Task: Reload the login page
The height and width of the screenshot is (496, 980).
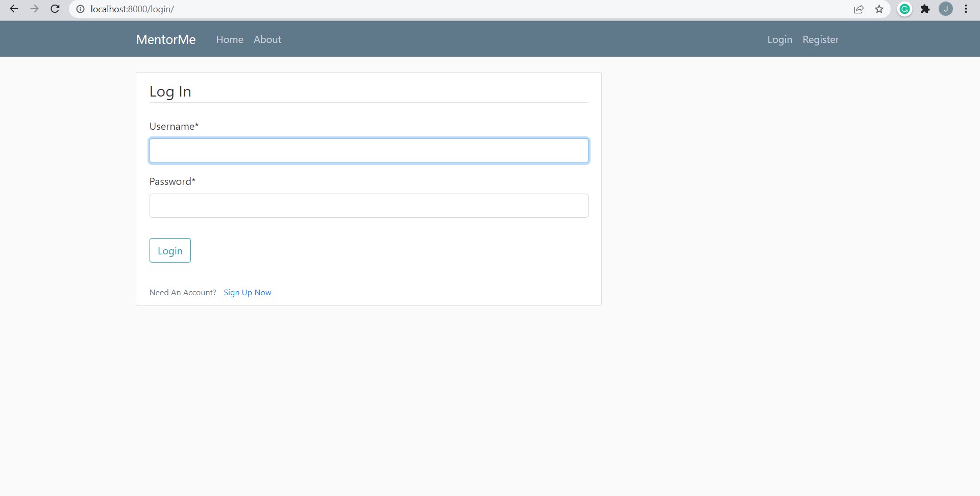Action: 55,9
